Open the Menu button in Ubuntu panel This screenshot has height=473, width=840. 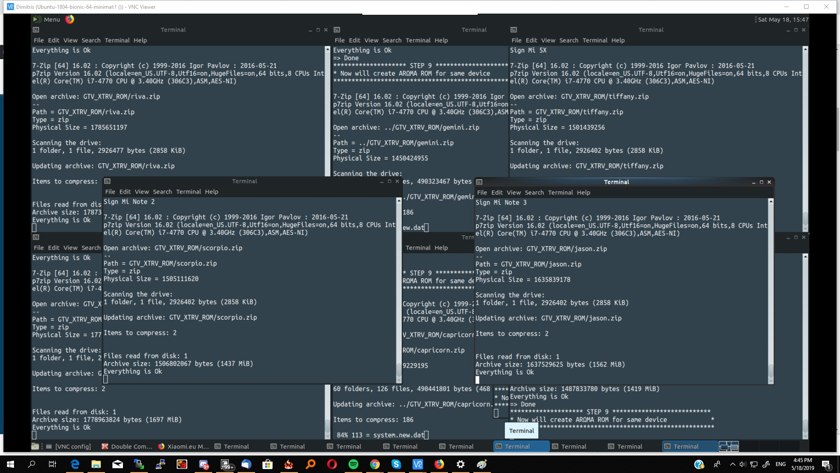pyautogui.click(x=48, y=19)
